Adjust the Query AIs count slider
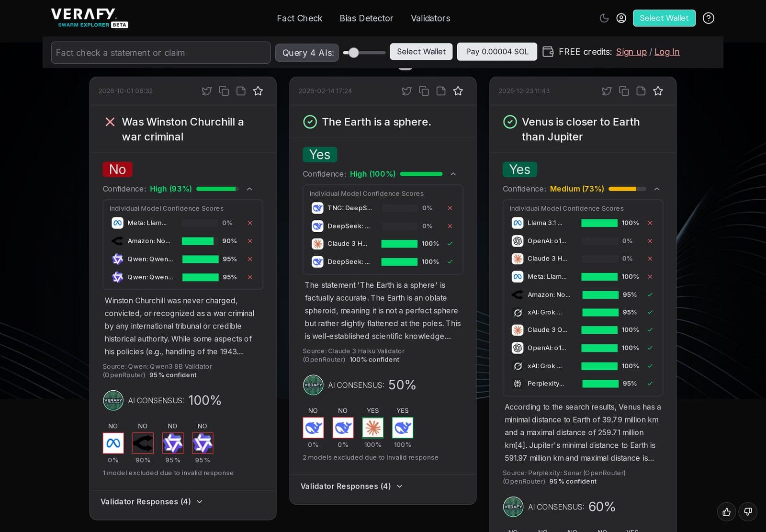Image resolution: width=766 pixels, height=532 pixels. click(x=364, y=53)
